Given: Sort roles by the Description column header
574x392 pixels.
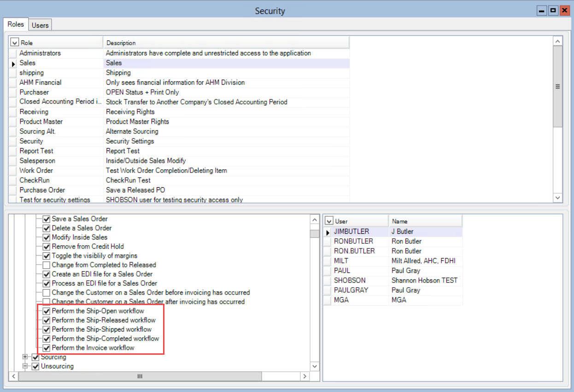Looking at the screenshot, I should 226,43.
